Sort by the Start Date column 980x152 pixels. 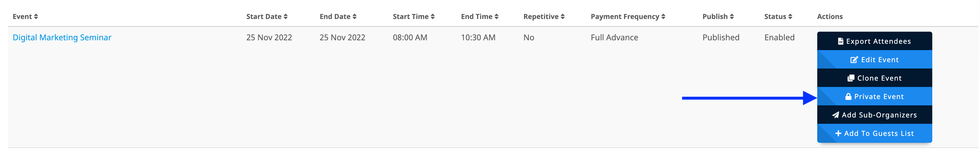pos(286,17)
